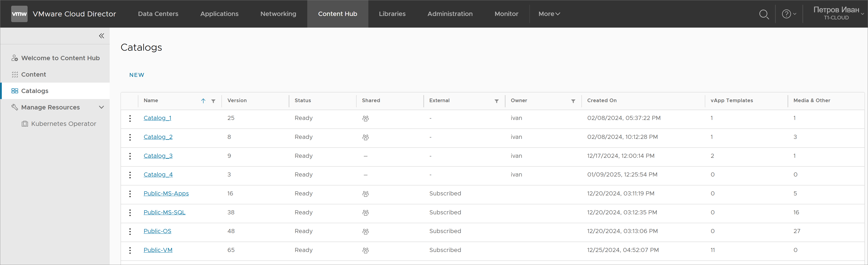Click the Media & Other column header

tap(812, 101)
